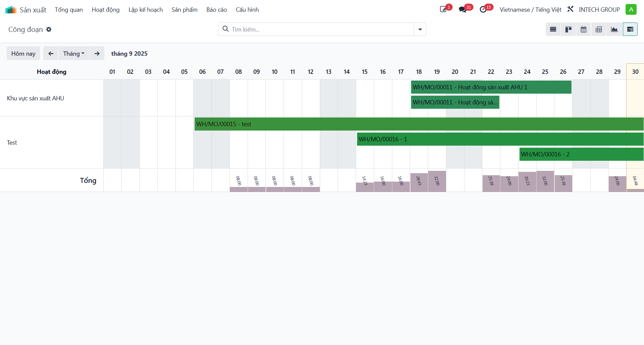Click the Tổng row label
The height and width of the screenshot is (345, 644).
pyautogui.click(x=88, y=181)
